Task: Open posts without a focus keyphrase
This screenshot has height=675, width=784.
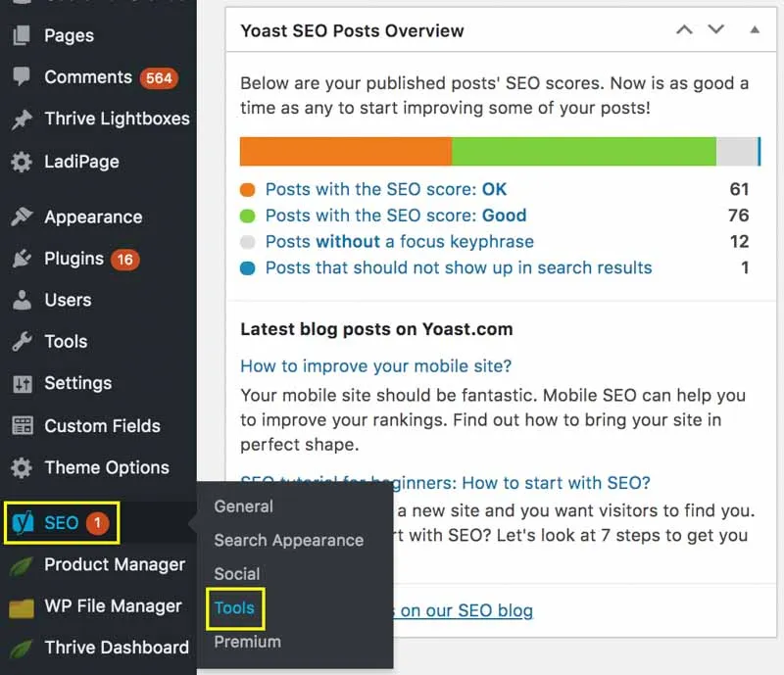Action: 400,242
